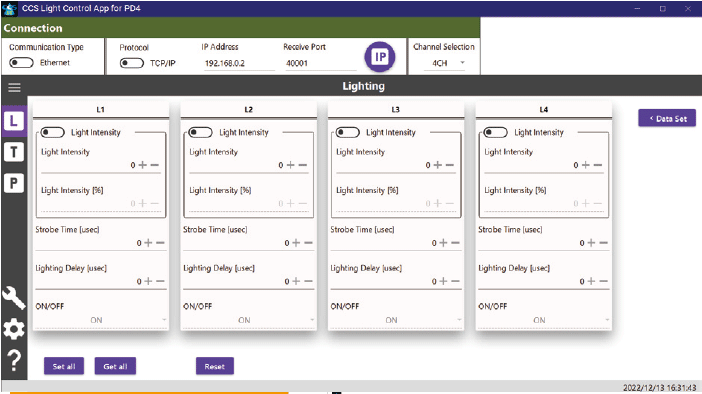Open the L1 ON/OFF dropdown

click(101, 320)
